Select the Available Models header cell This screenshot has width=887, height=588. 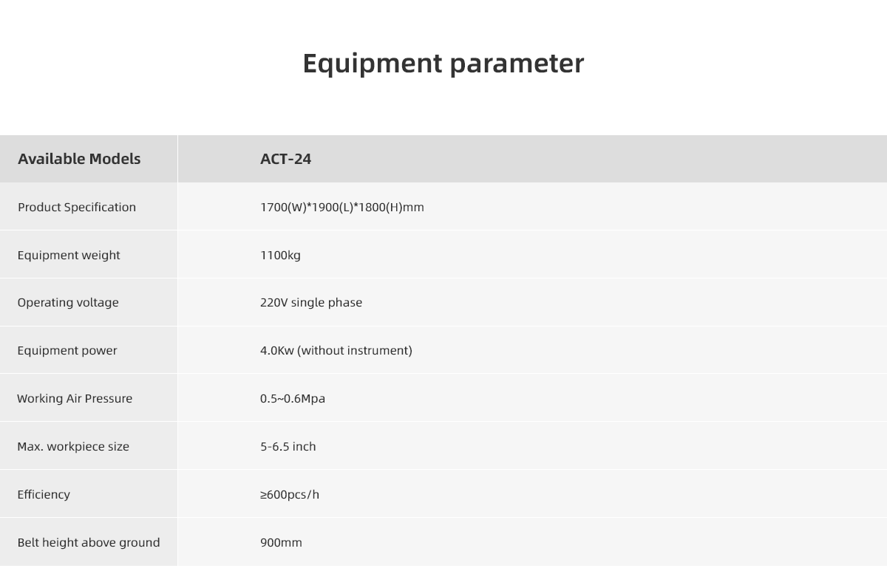point(79,159)
